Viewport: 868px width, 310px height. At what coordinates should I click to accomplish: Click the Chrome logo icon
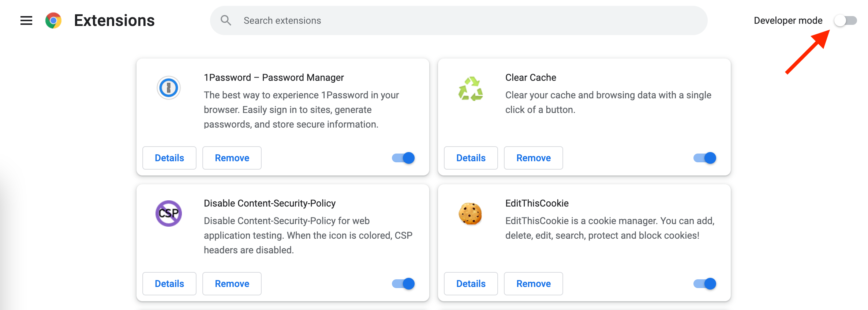point(53,20)
